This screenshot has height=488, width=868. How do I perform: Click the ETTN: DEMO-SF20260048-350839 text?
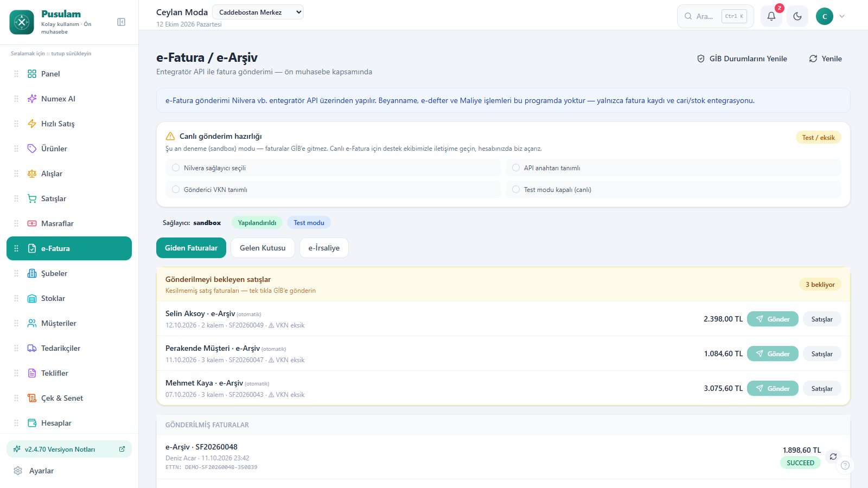(x=211, y=467)
